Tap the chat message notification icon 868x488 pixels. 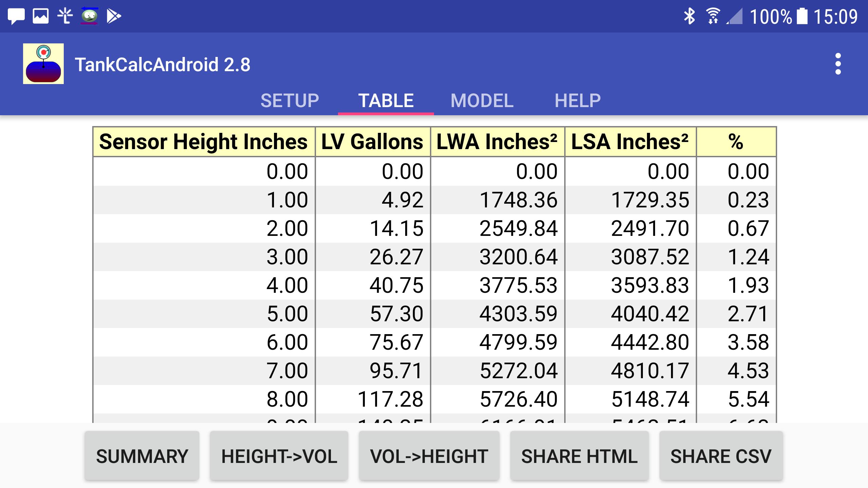16,16
